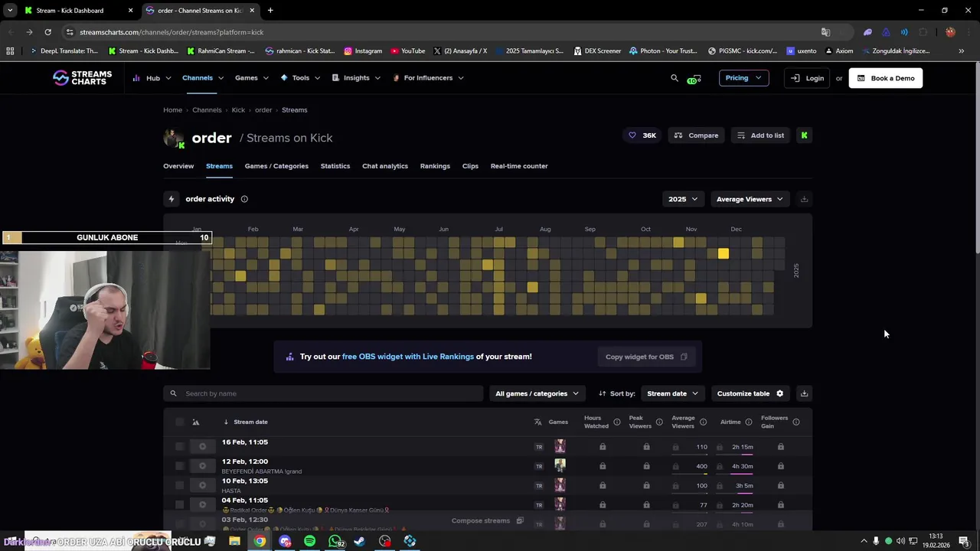Click the Copy widget for OBS copy icon
This screenshot has height=551, width=980.
684,357
